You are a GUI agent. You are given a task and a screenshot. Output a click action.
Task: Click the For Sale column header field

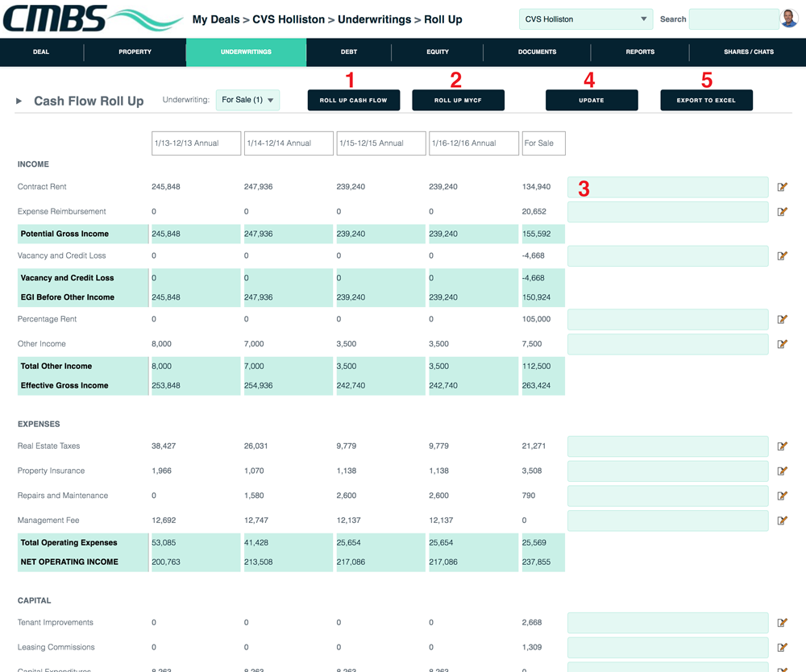click(x=544, y=143)
